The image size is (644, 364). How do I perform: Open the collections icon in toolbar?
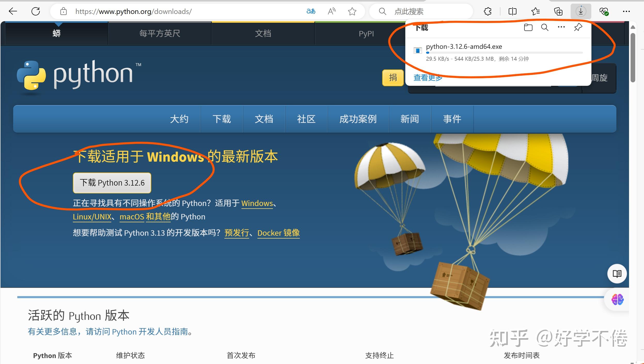pos(558,11)
